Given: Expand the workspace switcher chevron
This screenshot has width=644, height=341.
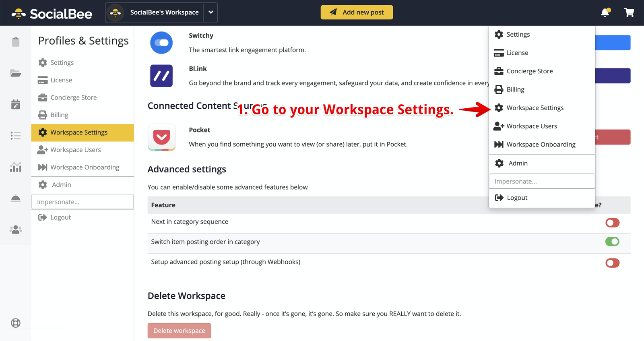Looking at the screenshot, I should (211, 12).
